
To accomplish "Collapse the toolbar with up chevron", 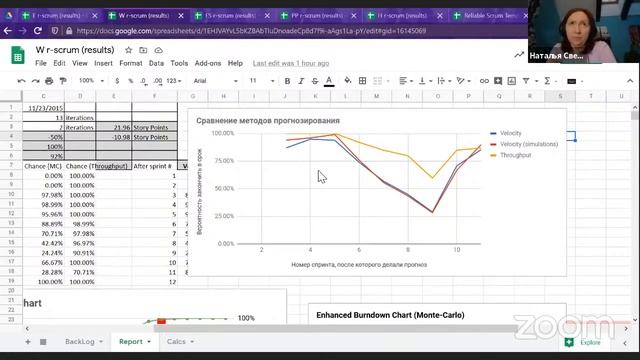I will click(630, 81).
